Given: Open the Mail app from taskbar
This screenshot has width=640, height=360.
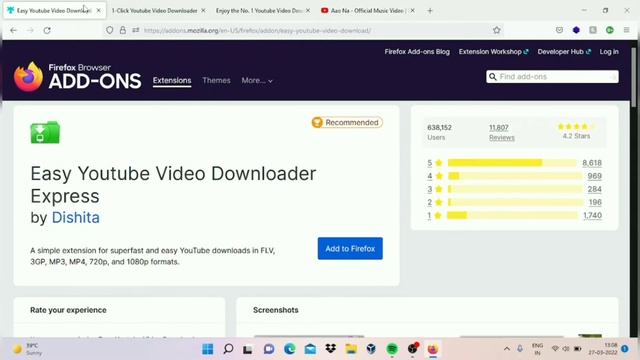Looking at the screenshot, I should tap(310, 349).
